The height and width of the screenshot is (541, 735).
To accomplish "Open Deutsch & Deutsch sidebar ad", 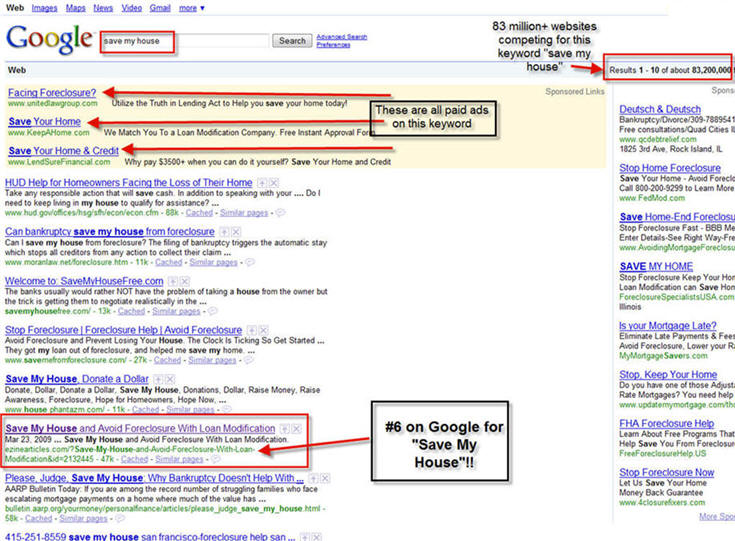I will tap(660, 109).
